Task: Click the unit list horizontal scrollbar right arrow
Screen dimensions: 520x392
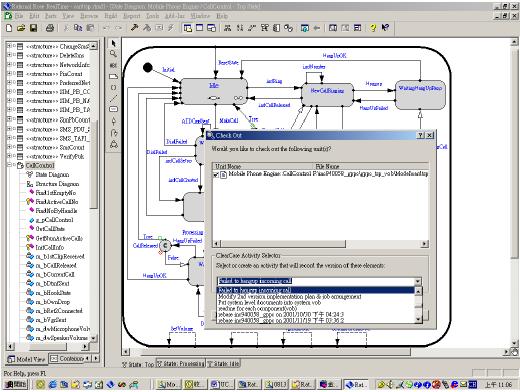Action: (x=425, y=244)
